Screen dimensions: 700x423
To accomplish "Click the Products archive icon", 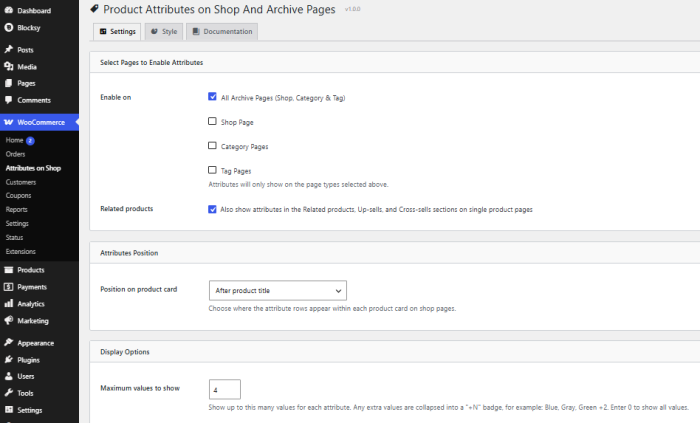I will click(8, 270).
